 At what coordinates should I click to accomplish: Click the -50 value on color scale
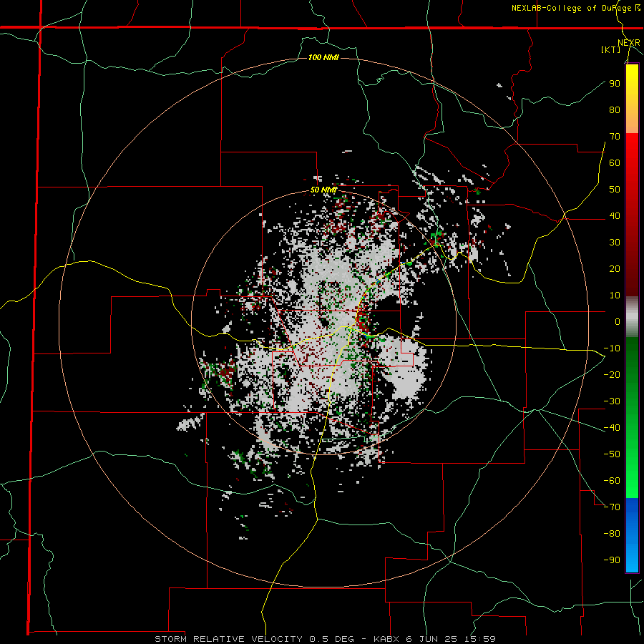click(x=612, y=454)
